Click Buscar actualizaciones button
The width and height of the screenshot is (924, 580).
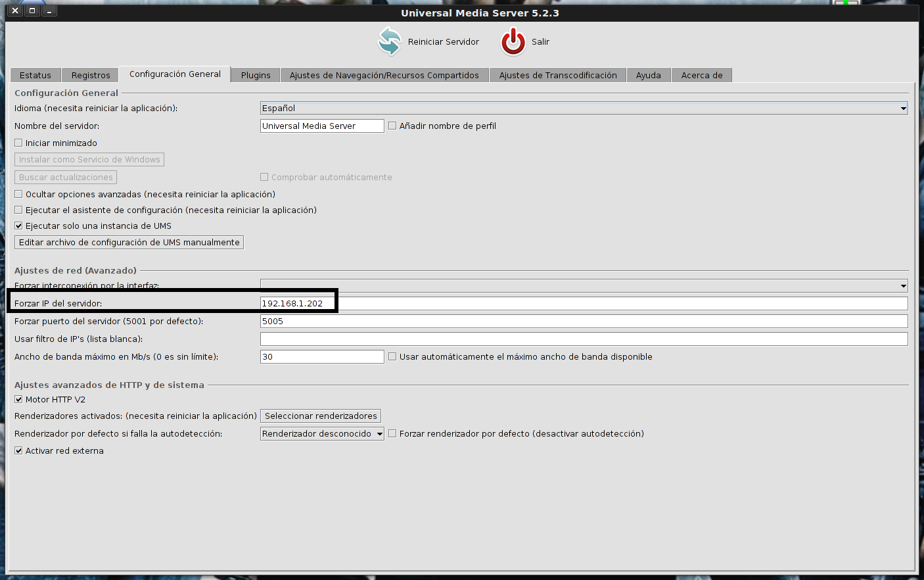66,177
